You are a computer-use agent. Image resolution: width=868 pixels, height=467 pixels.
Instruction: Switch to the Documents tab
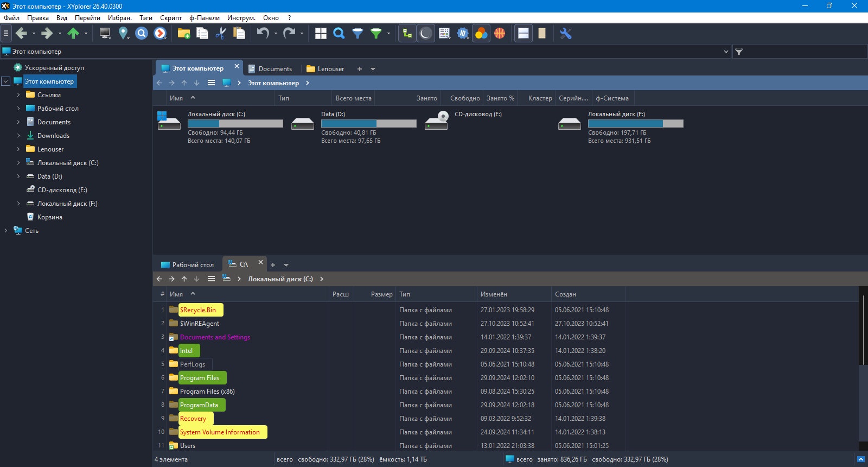[270, 69]
